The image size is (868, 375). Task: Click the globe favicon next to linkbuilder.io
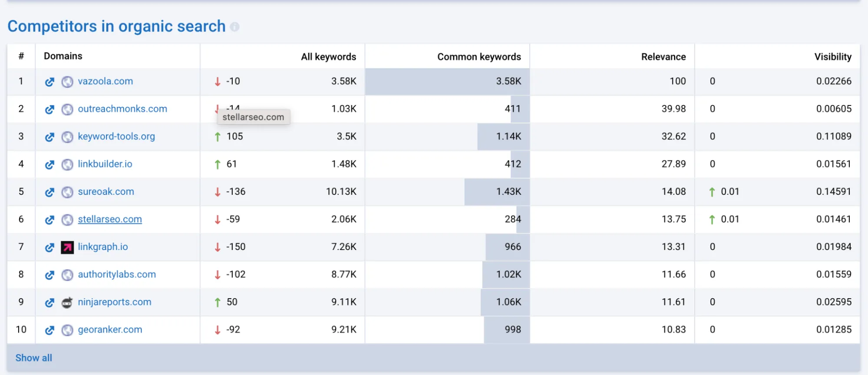pyautogui.click(x=67, y=164)
